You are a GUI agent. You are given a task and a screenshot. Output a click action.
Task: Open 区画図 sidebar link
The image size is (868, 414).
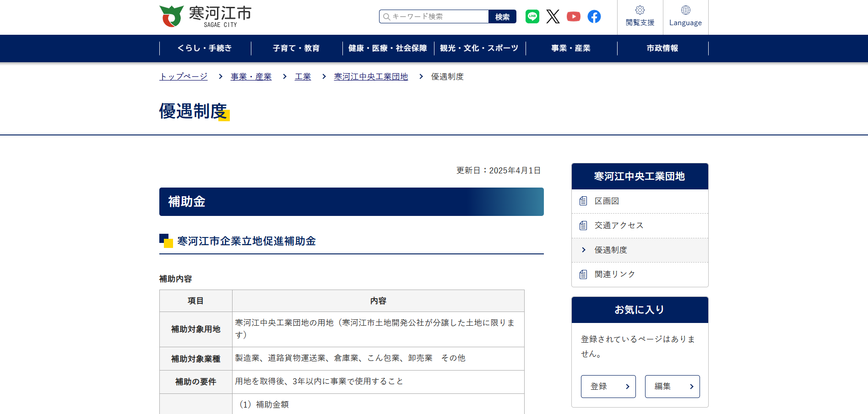pos(640,201)
